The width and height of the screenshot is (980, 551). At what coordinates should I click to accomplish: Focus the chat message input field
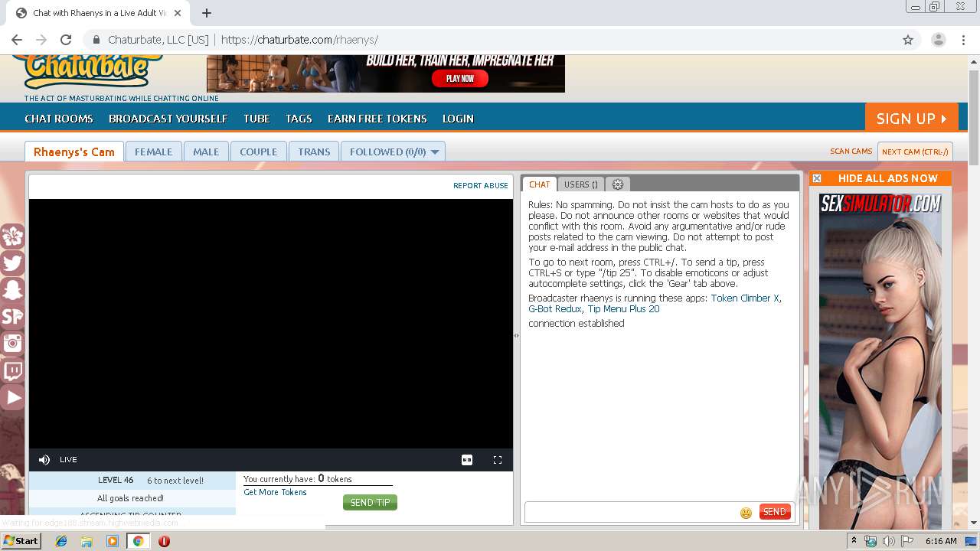pyautogui.click(x=631, y=512)
